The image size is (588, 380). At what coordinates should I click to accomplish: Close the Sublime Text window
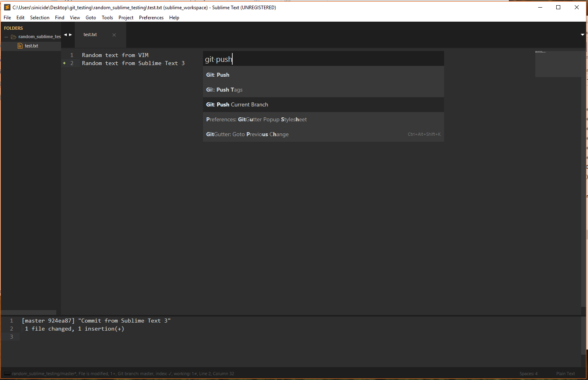click(x=577, y=7)
